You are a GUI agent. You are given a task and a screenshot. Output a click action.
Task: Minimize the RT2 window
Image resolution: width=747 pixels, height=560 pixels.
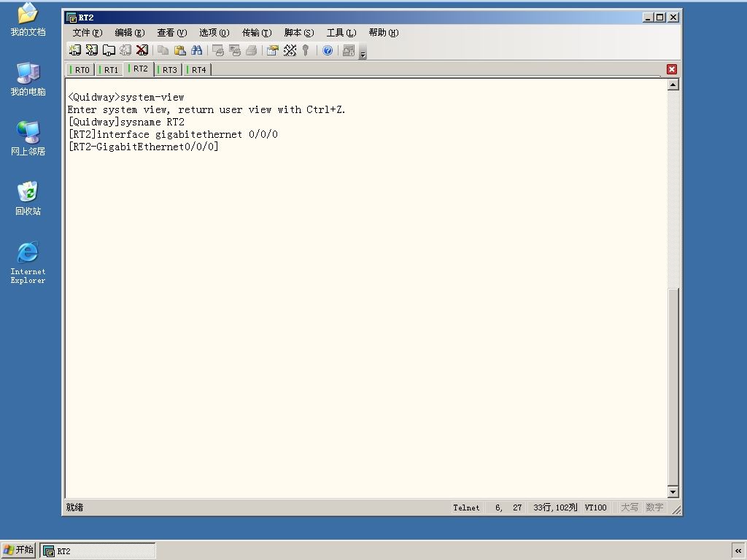(648, 17)
